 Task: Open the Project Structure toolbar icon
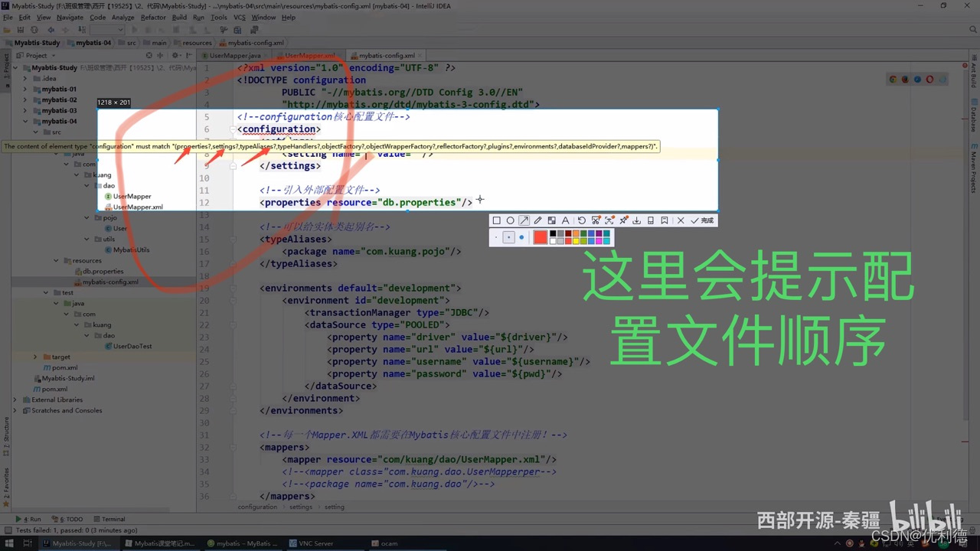click(x=237, y=31)
